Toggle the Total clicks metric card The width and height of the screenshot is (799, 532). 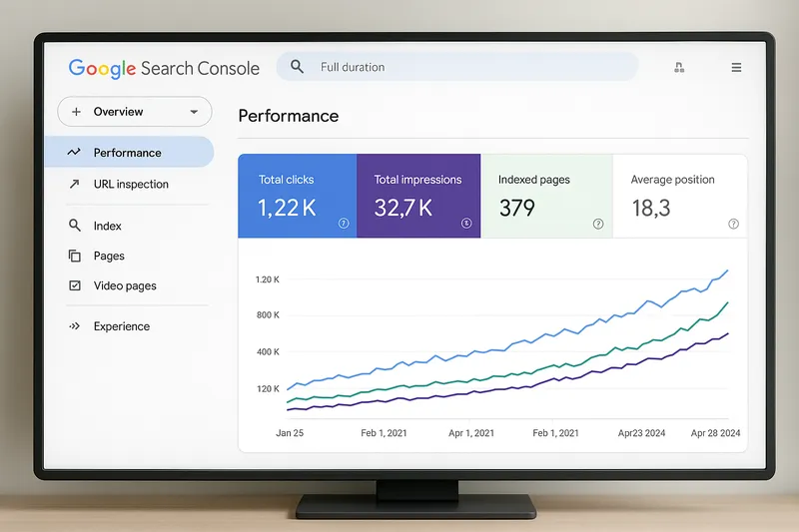[x=297, y=196]
